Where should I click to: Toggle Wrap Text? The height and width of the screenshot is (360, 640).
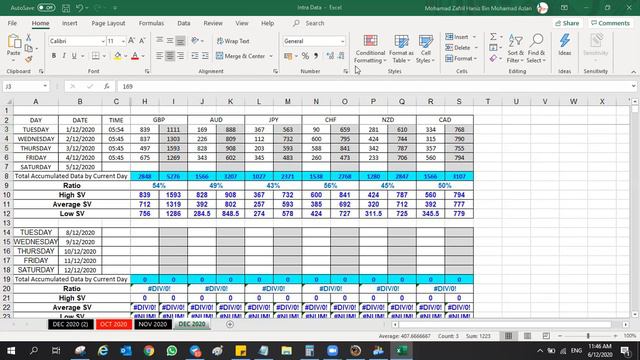point(233,41)
